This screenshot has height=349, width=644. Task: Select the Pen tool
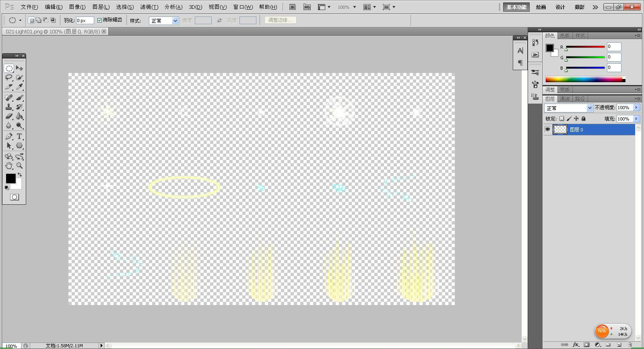pyautogui.click(x=9, y=136)
